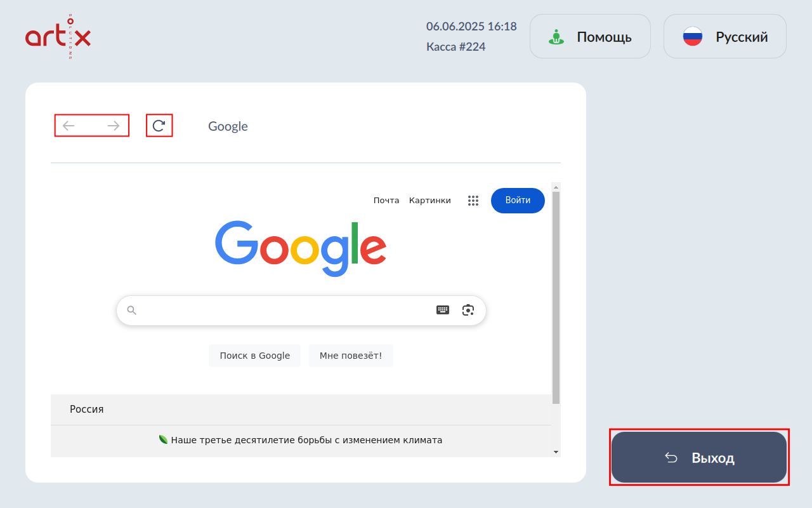The height and width of the screenshot is (508, 812).
Task: Click the Войти sign-in button
Action: click(x=518, y=201)
